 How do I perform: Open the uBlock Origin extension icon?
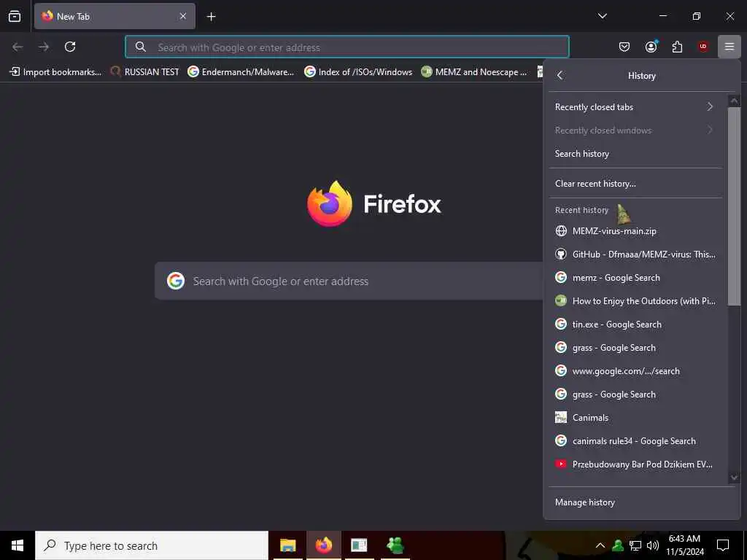click(x=703, y=47)
